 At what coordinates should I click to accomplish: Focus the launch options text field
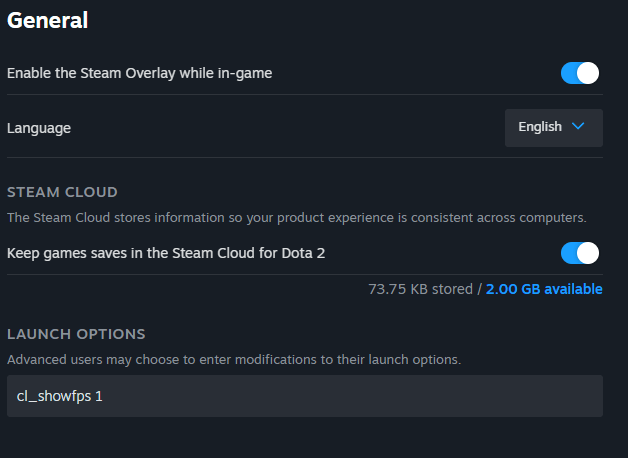[304, 396]
